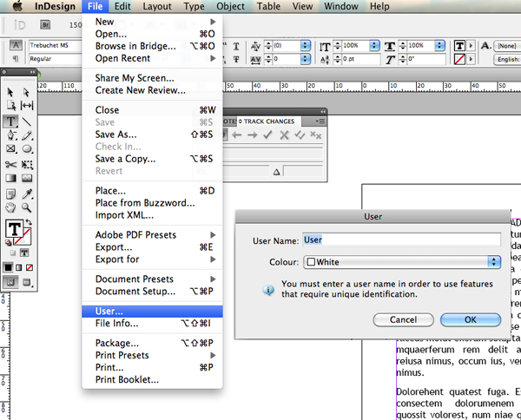The image size is (521, 420).
Task: Toggle Apply Color black square
Action: [x=8, y=267]
